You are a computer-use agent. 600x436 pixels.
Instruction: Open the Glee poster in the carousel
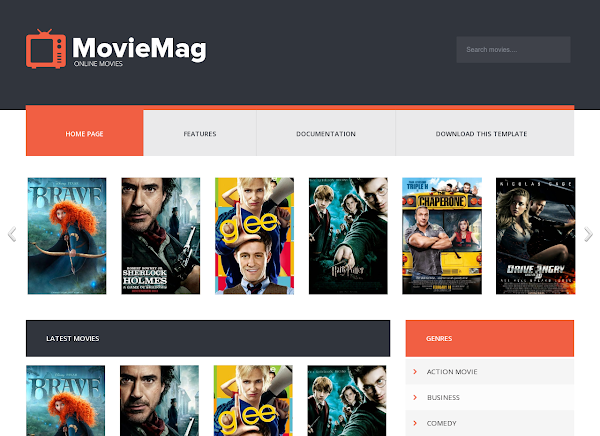[254, 236]
